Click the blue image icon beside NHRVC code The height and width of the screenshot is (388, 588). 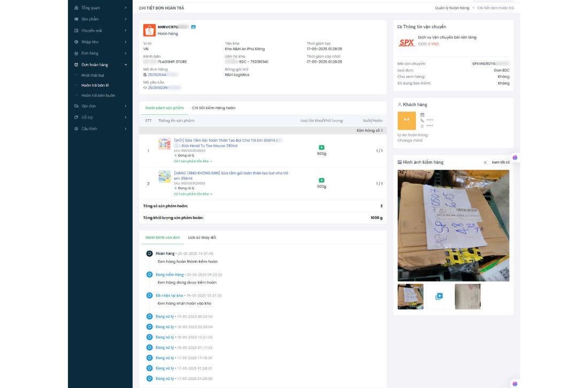click(x=193, y=27)
